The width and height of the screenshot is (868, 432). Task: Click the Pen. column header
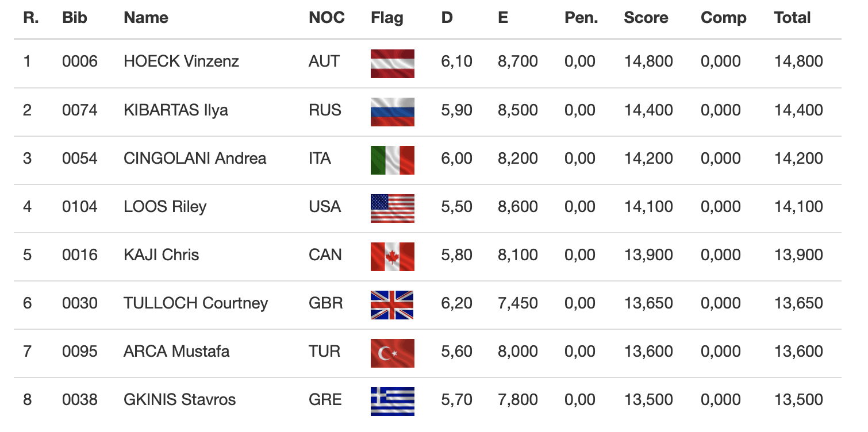point(581,18)
